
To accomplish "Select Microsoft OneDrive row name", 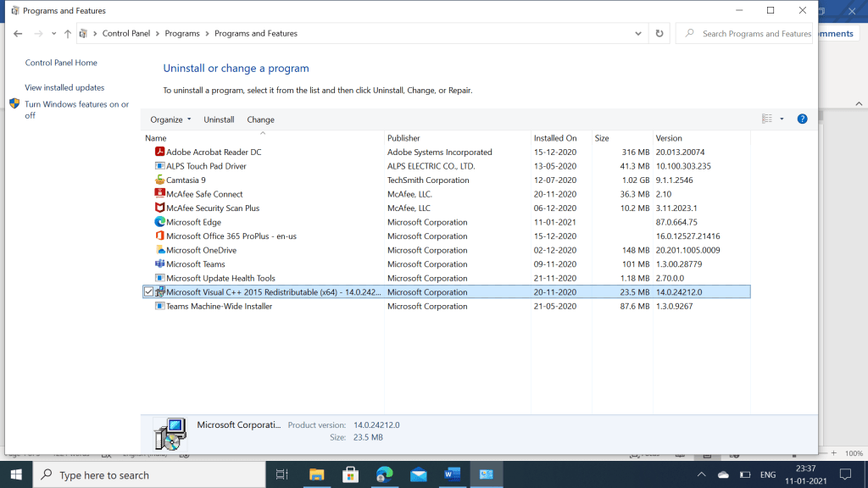I will (x=202, y=250).
